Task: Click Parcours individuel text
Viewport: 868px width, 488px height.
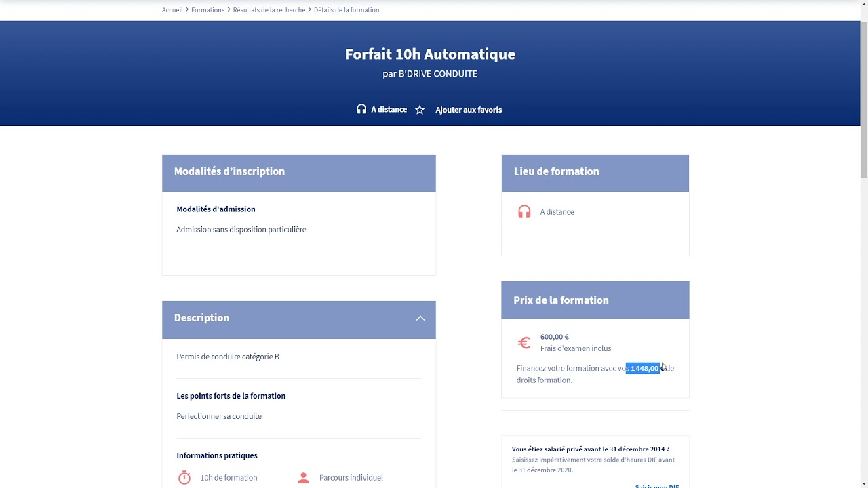Action: coord(351,478)
